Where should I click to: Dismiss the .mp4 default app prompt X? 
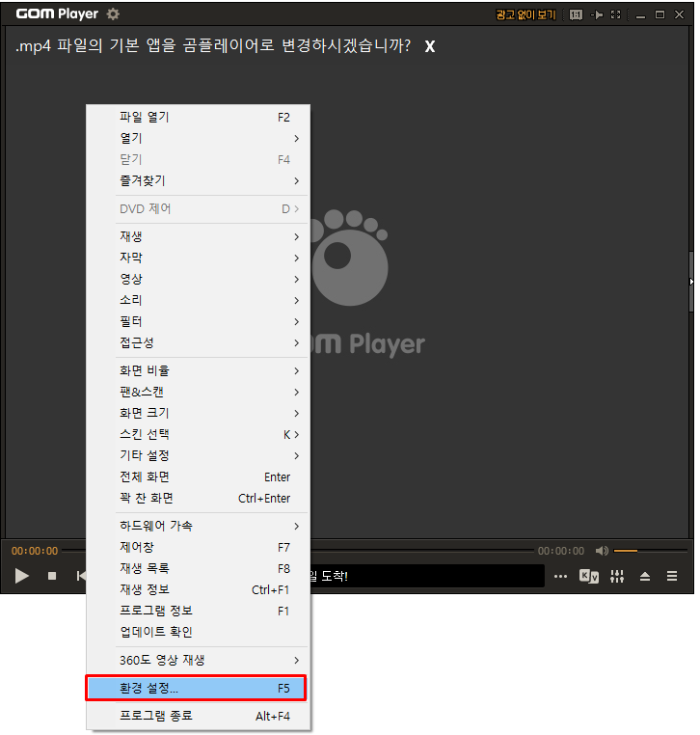click(430, 46)
